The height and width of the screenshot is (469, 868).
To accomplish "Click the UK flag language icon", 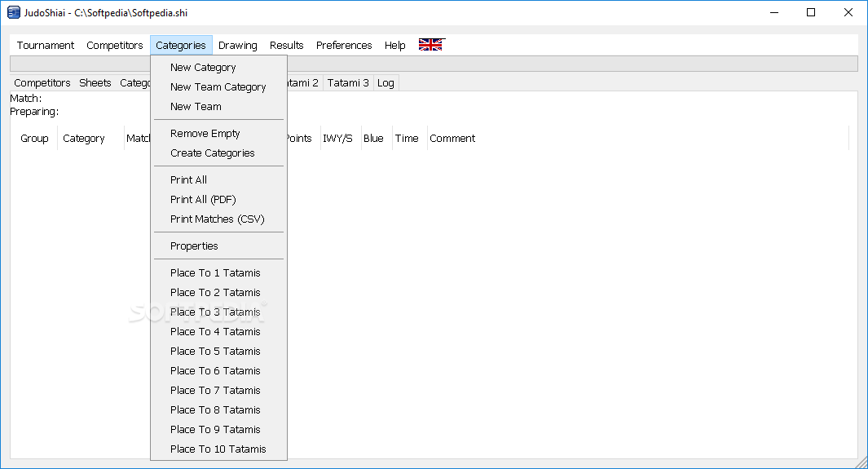I will 430,45.
